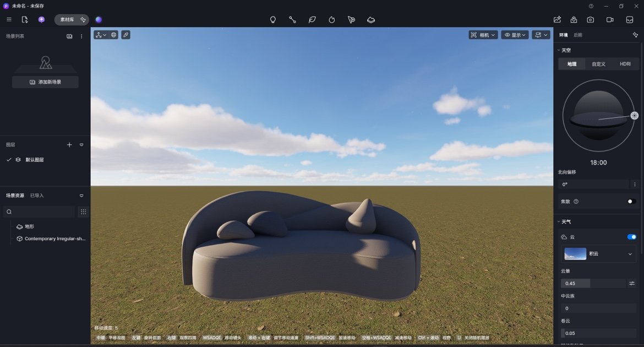The width and height of the screenshot is (644, 347).
Task: Adjust the 云量 0.45 slider
Action: tap(593, 283)
